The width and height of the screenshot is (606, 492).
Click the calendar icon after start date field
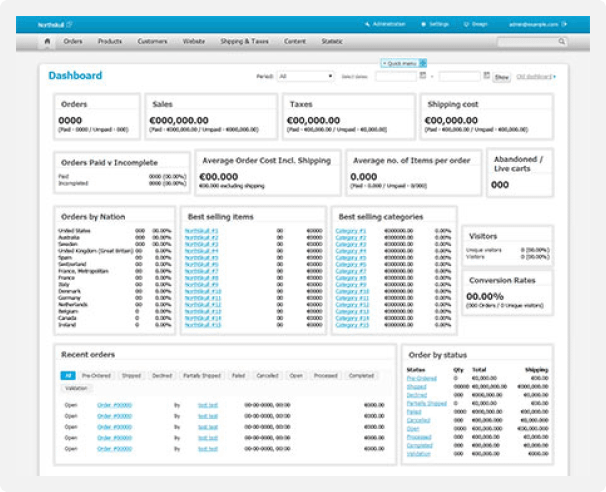click(424, 76)
